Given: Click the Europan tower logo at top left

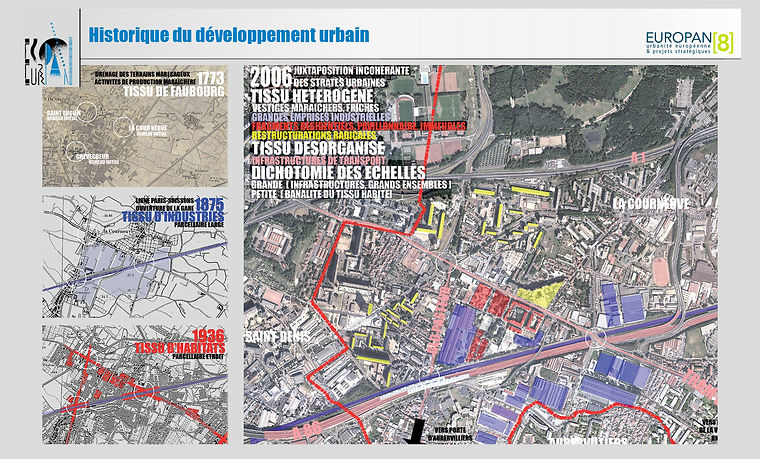Looking at the screenshot, I should (49, 55).
